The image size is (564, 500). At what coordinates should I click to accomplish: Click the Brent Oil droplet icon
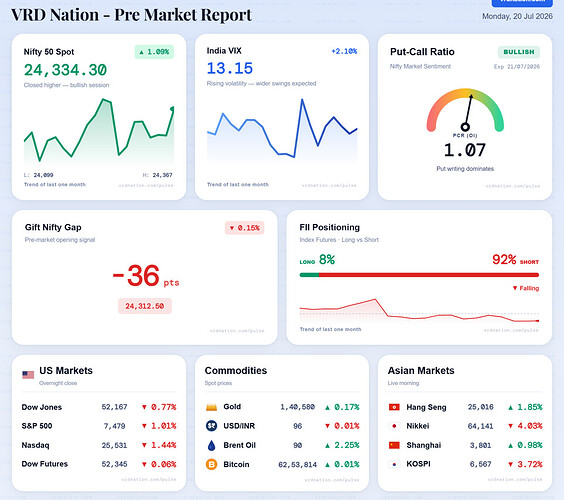pos(212,445)
